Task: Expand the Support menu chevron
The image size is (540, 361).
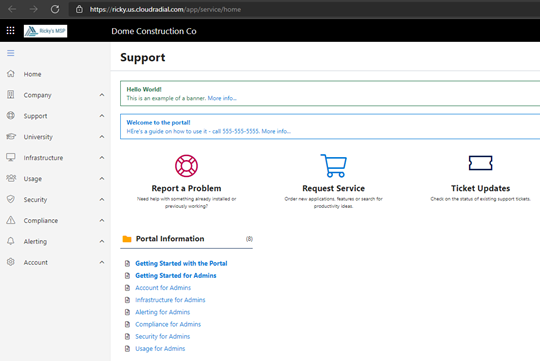Action: pyautogui.click(x=102, y=116)
